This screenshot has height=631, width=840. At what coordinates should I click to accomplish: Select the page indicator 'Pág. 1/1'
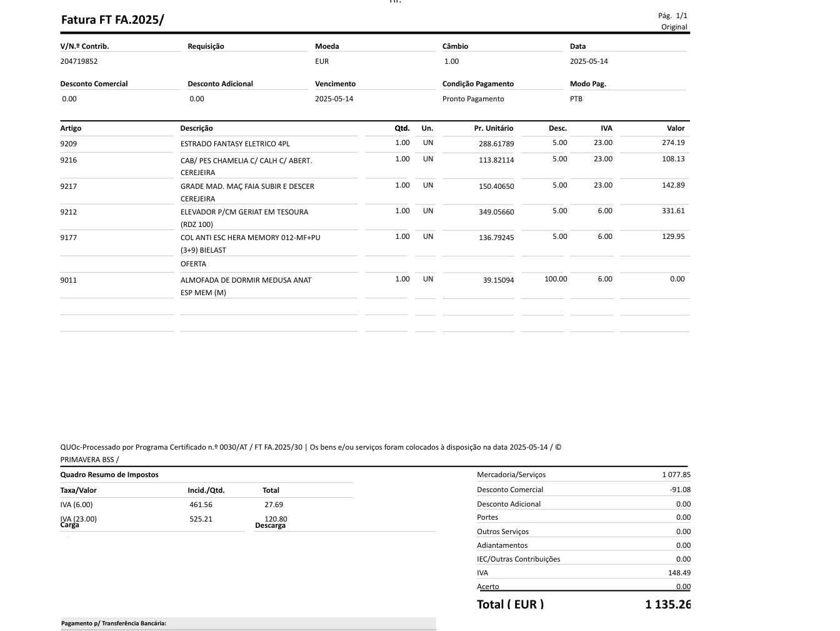(x=672, y=16)
